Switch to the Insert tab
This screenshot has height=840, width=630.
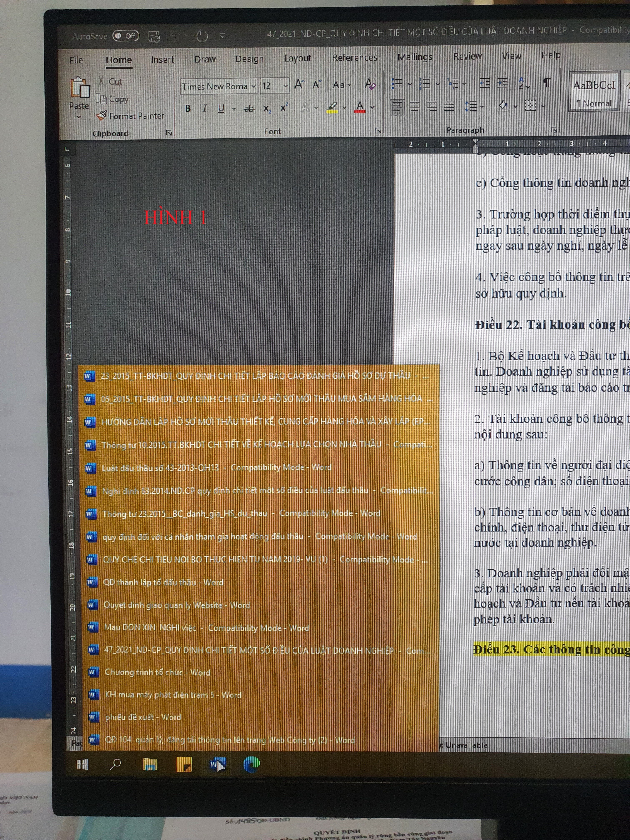click(162, 60)
